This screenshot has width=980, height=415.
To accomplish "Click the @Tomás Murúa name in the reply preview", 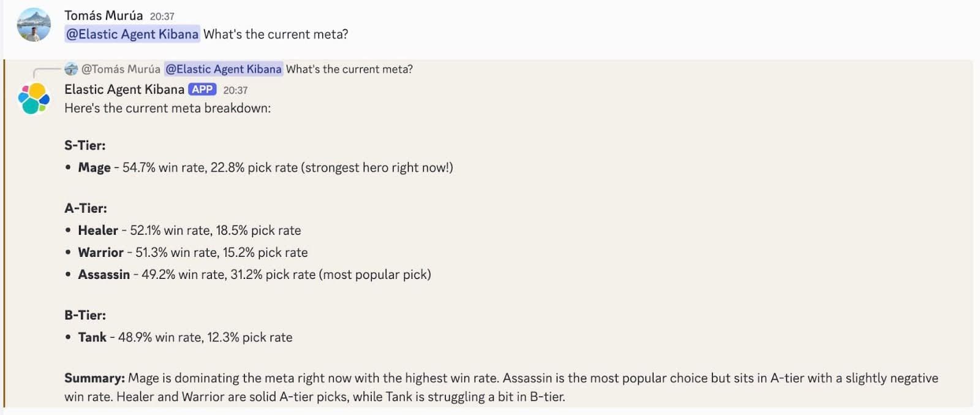I will [121, 69].
